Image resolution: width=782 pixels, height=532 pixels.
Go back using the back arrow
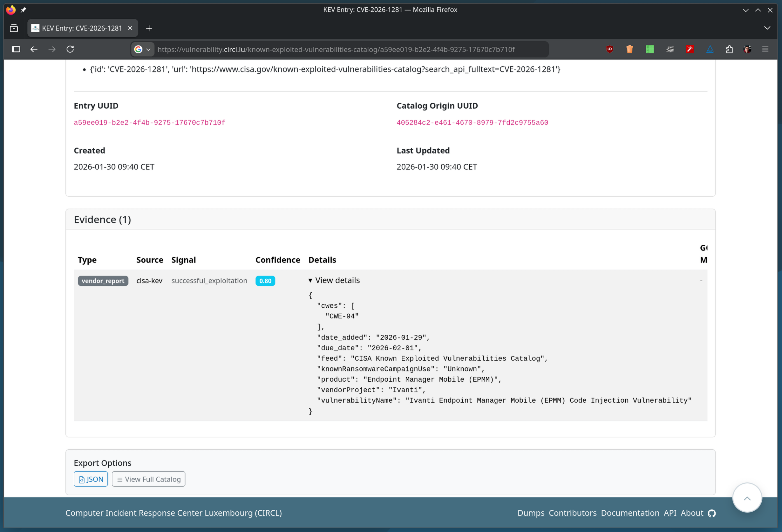[x=34, y=49]
